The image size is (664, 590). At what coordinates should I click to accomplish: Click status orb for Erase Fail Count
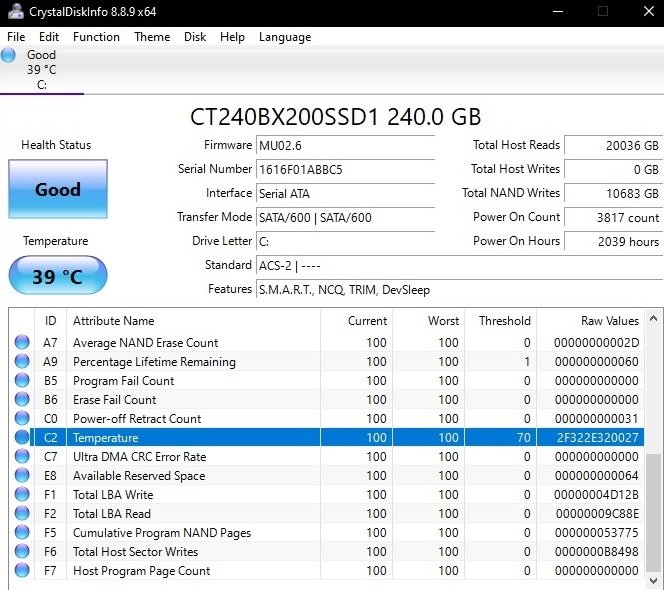coord(22,399)
